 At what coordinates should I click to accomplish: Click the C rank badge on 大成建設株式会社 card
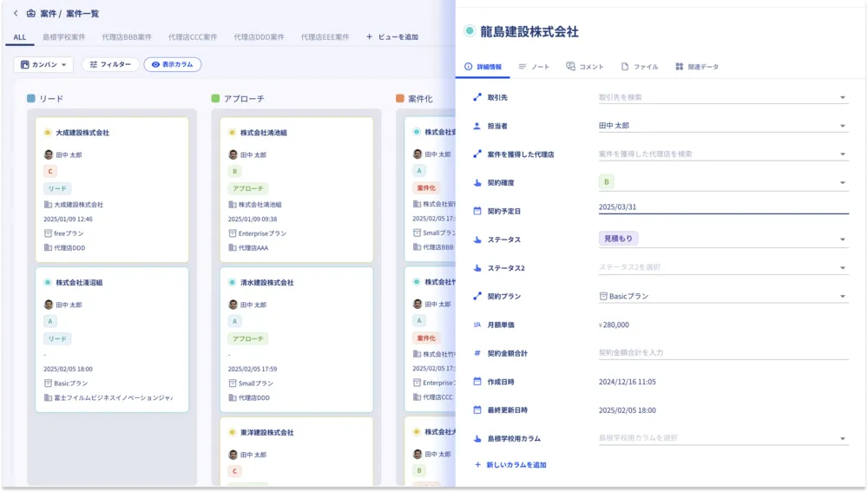(x=49, y=171)
